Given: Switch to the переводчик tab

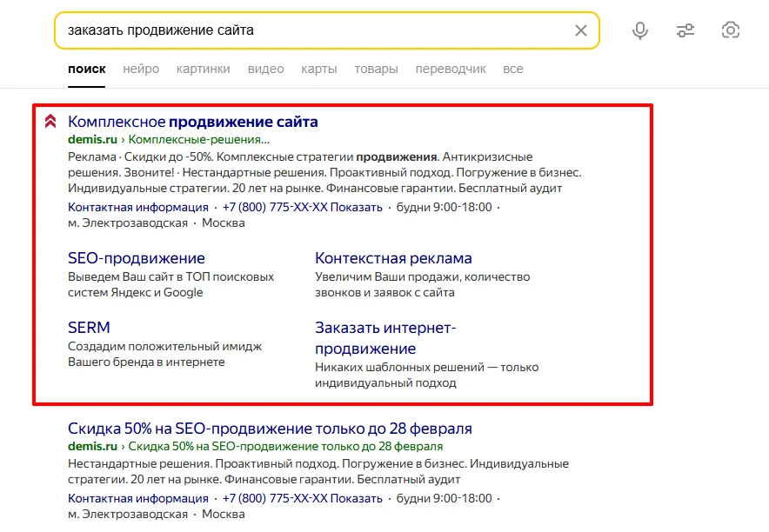Looking at the screenshot, I should point(451,69).
